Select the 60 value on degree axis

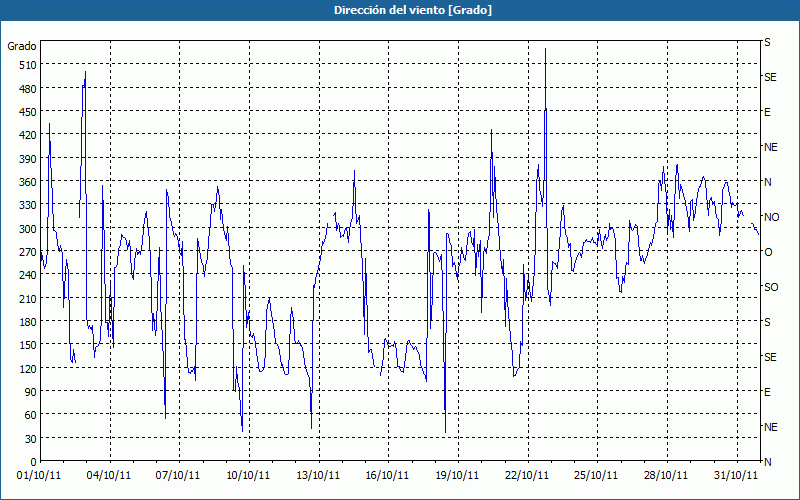(31, 415)
